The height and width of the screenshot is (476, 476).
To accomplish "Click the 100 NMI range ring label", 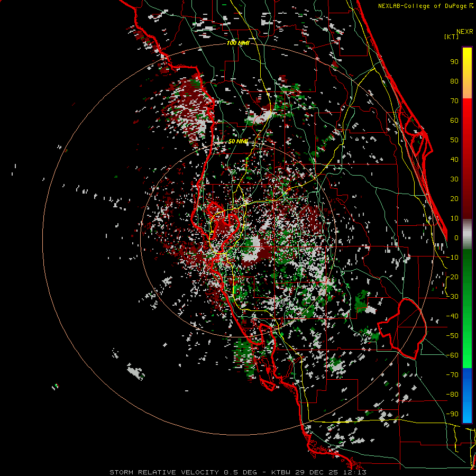I will (238, 43).
